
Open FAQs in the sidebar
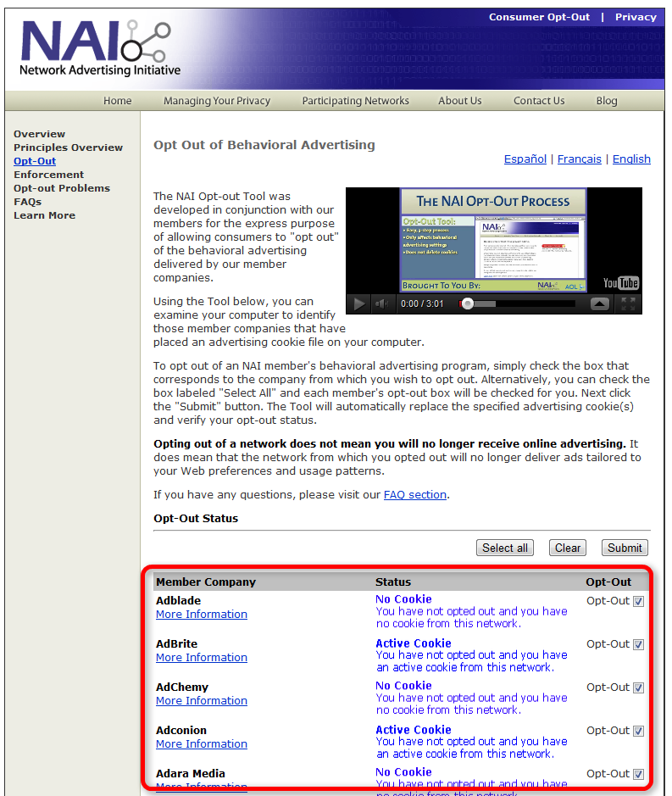coord(27,202)
